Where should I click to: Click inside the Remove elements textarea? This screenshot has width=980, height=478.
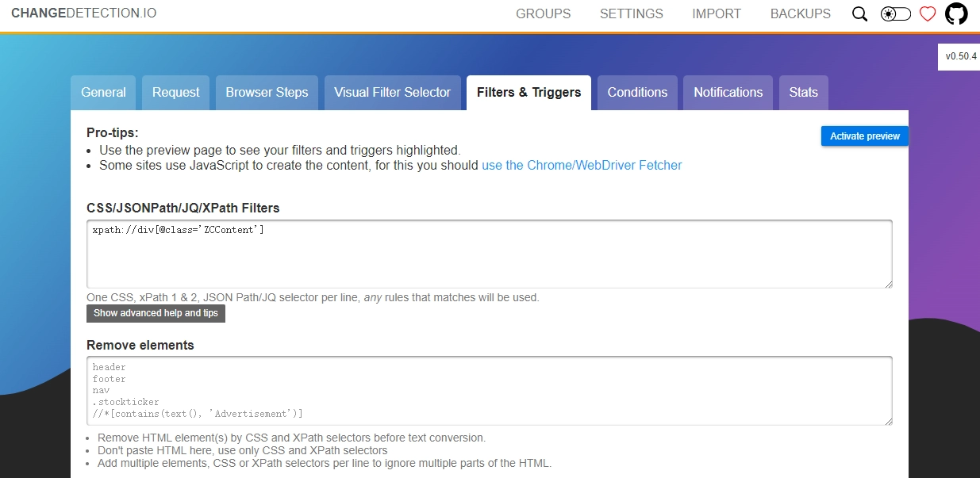[489, 391]
